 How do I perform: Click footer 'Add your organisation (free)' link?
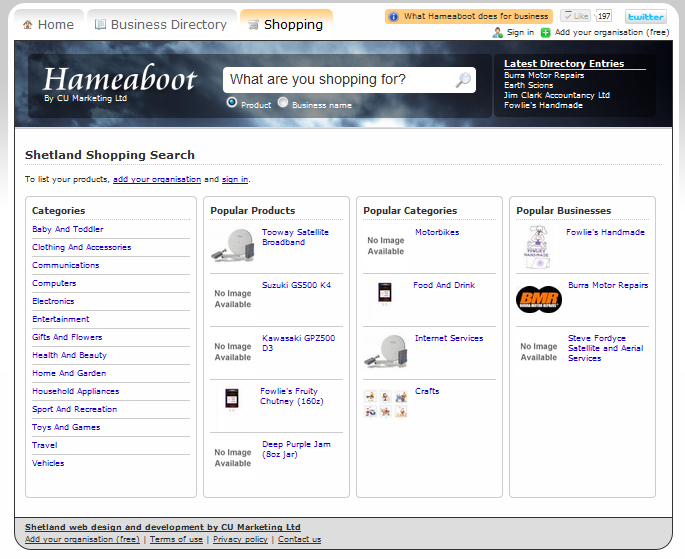click(82, 539)
